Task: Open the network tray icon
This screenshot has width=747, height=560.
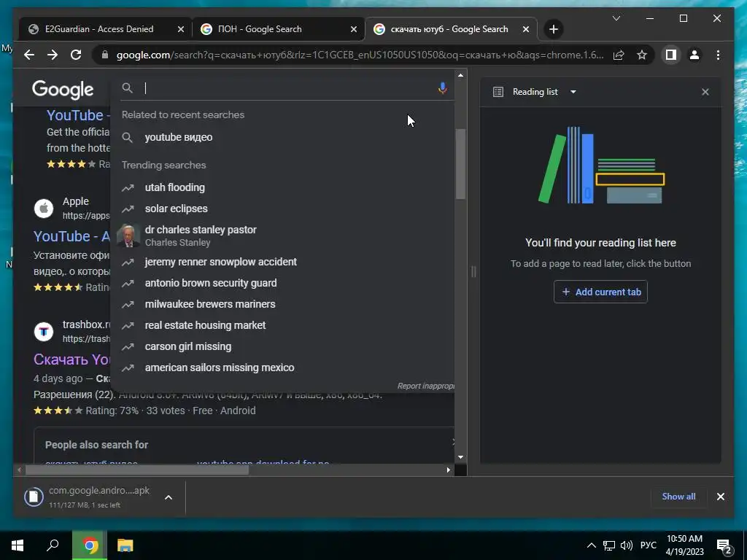Action: pos(609,545)
